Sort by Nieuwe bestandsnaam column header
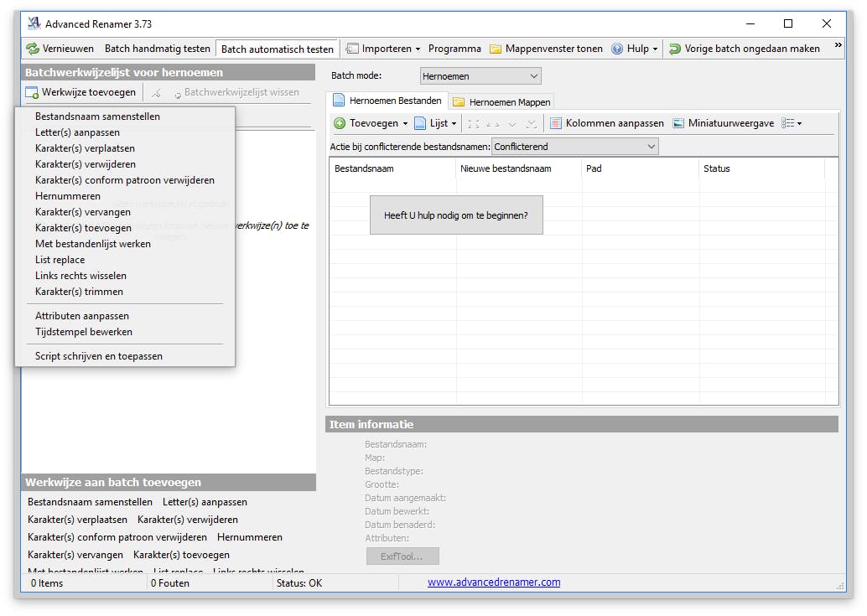The image size is (867, 616). [x=519, y=169]
